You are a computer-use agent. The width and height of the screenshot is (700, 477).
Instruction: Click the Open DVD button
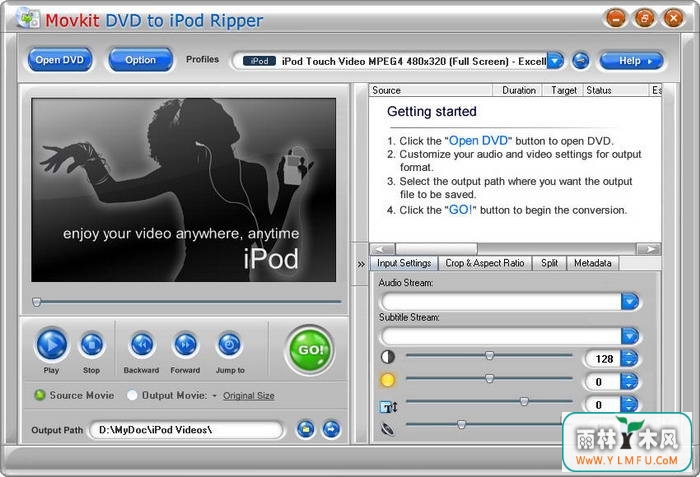(x=60, y=60)
